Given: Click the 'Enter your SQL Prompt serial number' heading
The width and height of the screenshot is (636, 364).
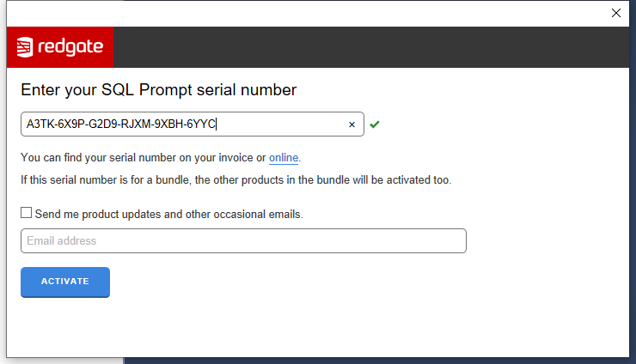Looking at the screenshot, I should 158,90.
